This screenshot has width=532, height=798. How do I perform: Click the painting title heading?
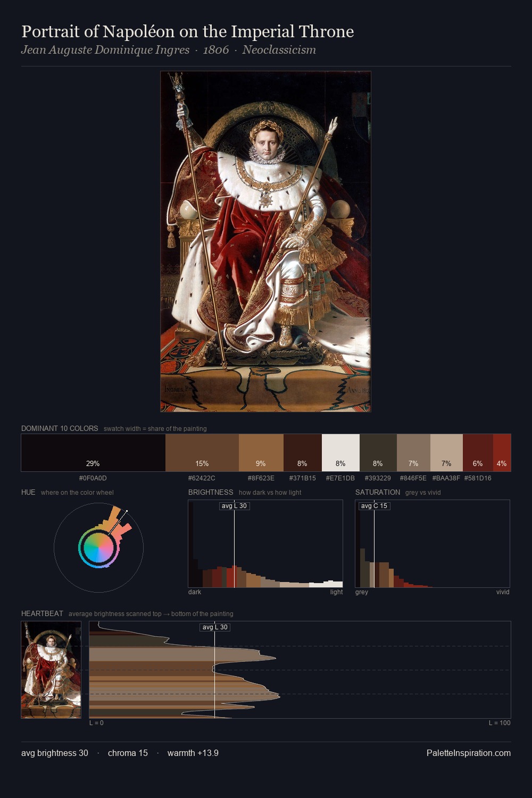point(188,32)
